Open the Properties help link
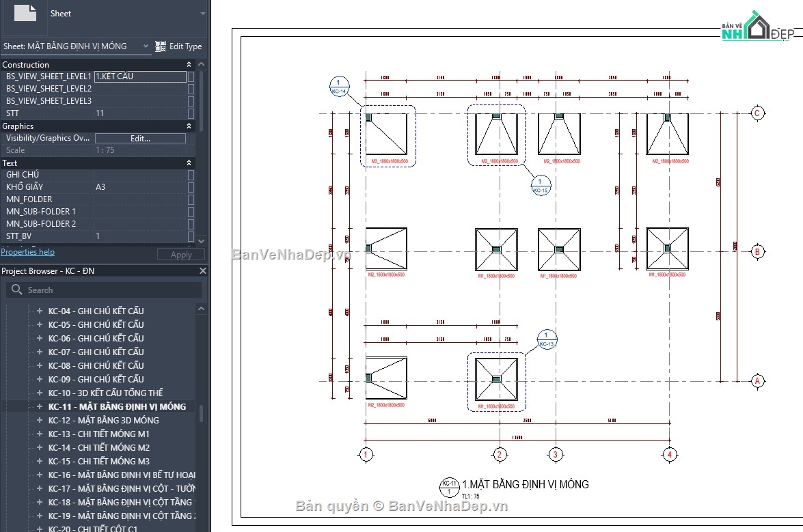The width and height of the screenshot is (803, 532). click(x=27, y=252)
